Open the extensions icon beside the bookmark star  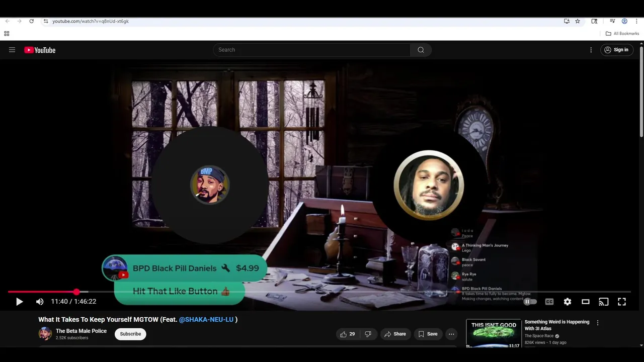pyautogui.click(x=594, y=21)
